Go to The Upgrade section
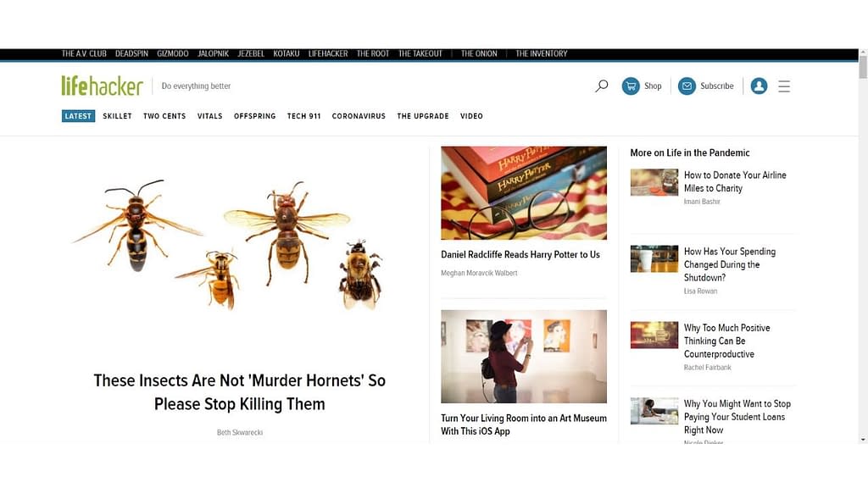 tap(423, 116)
